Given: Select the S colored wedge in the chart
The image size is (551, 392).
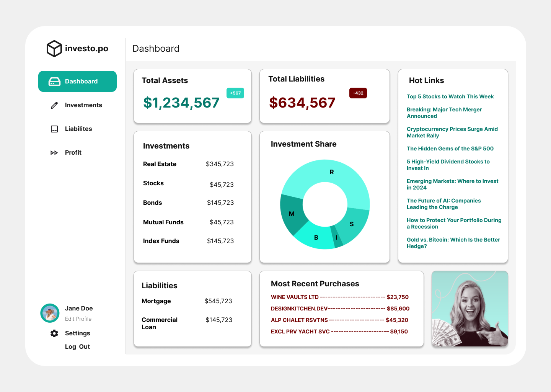Looking at the screenshot, I should click(352, 224).
